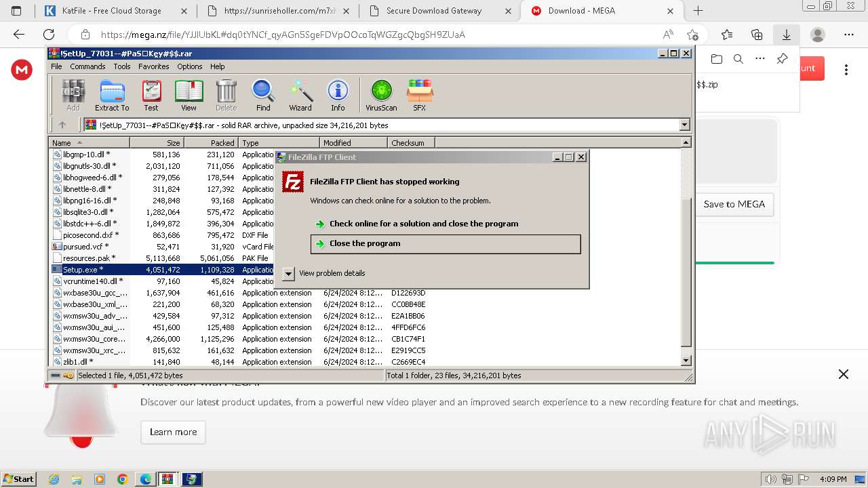This screenshot has height=488, width=868.
Task: Add this page to favorites in Edge
Action: (x=692, y=35)
